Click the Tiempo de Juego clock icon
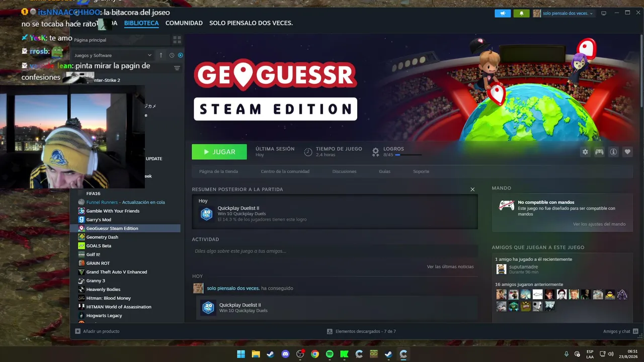This screenshot has width=644, height=362. 308,152
